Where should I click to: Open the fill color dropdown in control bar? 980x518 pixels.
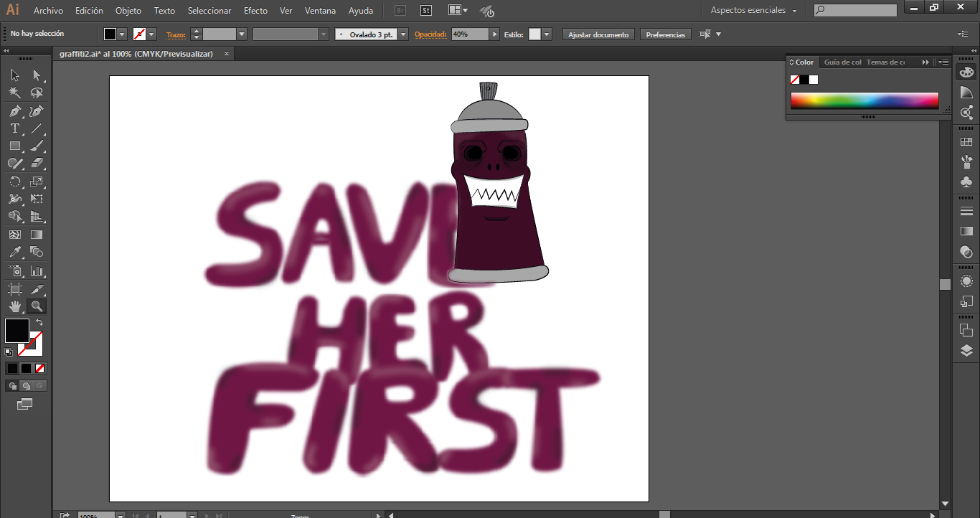122,34
